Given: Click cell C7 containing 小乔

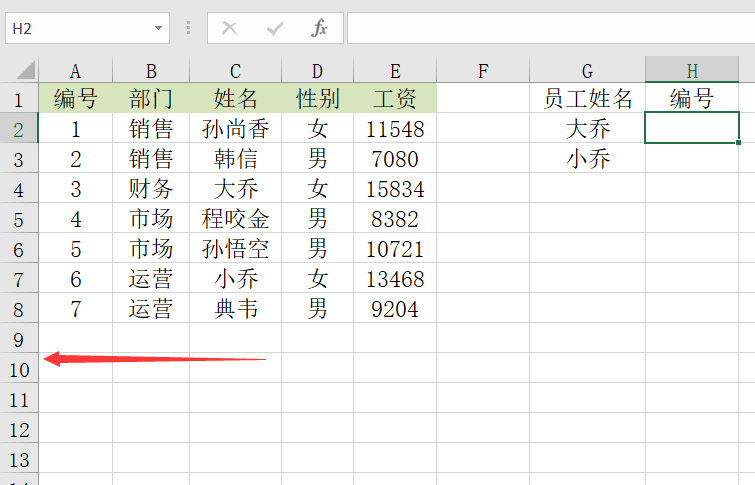Looking at the screenshot, I should (235, 278).
